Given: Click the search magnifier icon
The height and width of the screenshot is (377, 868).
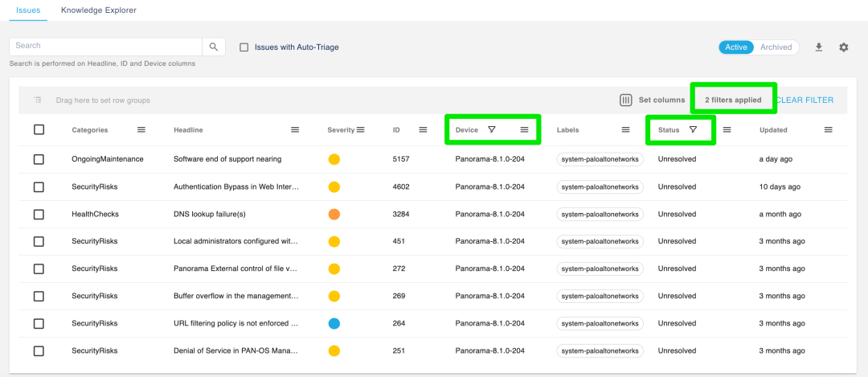Looking at the screenshot, I should (213, 47).
